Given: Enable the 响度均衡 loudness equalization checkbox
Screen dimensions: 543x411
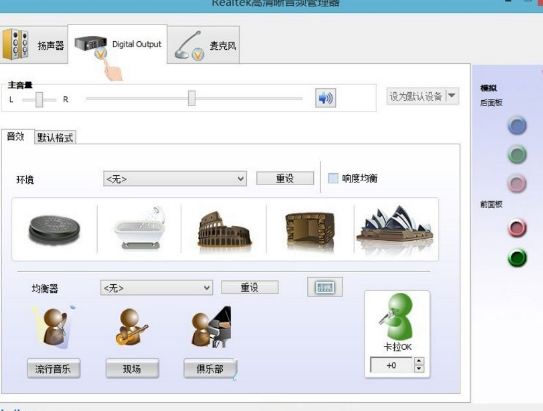Looking at the screenshot, I should tap(333, 178).
